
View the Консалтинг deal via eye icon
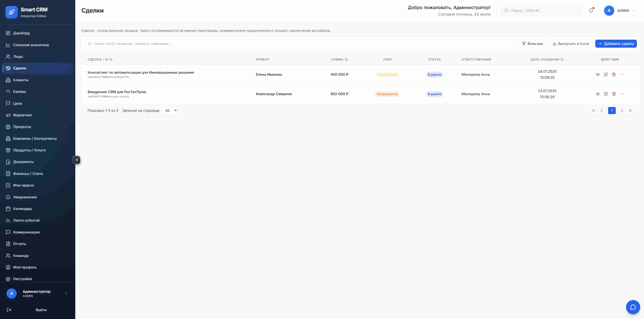(598, 74)
